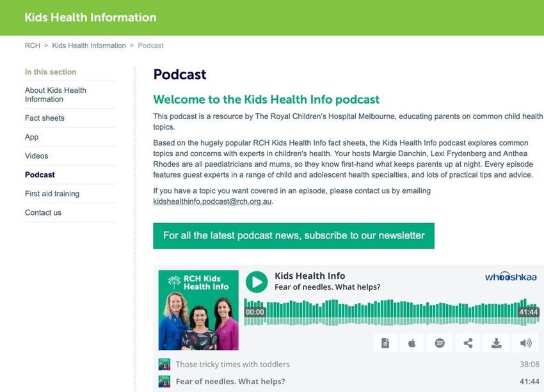Select episode Those tricky times with toddlers
This screenshot has height=392, width=544.
(232, 365)
